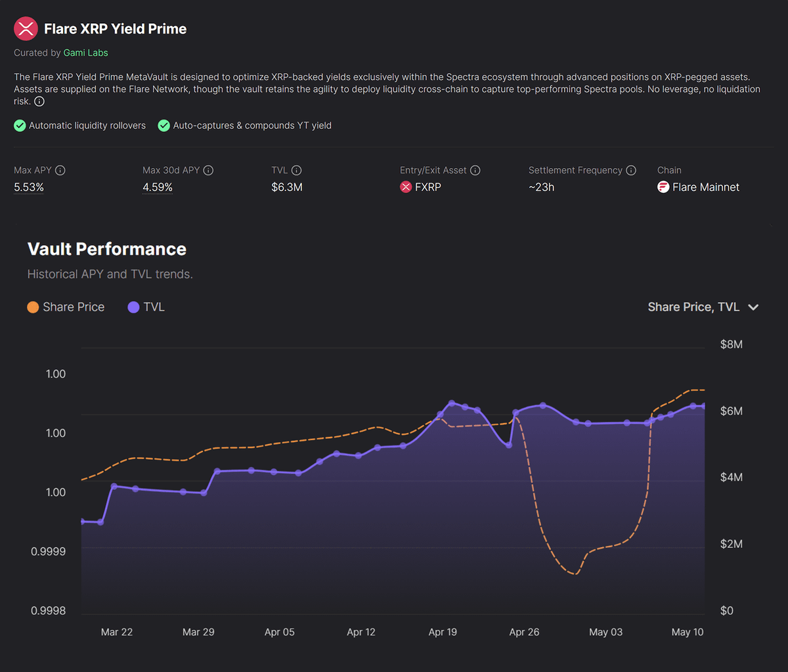Click chevron arrow beside Share Price, TVL
The width and height of the screenshot is (788, 672).
tap(753, 307)
